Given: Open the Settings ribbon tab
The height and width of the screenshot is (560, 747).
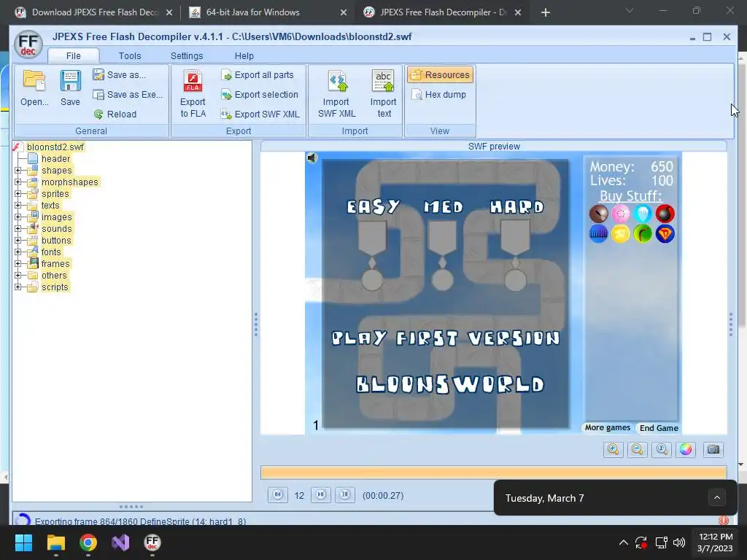Looking at the screenshot, I should pos(187,55).
